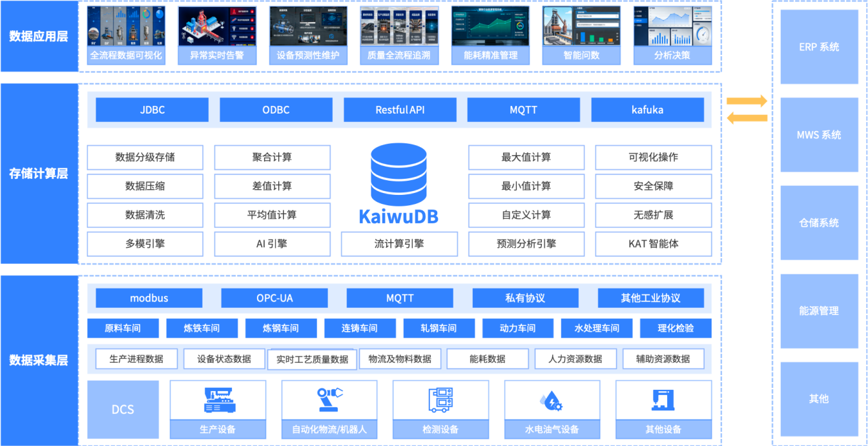
Task: Click the water-drop icon for 水电油气设备
Action: tap(552, 399)
